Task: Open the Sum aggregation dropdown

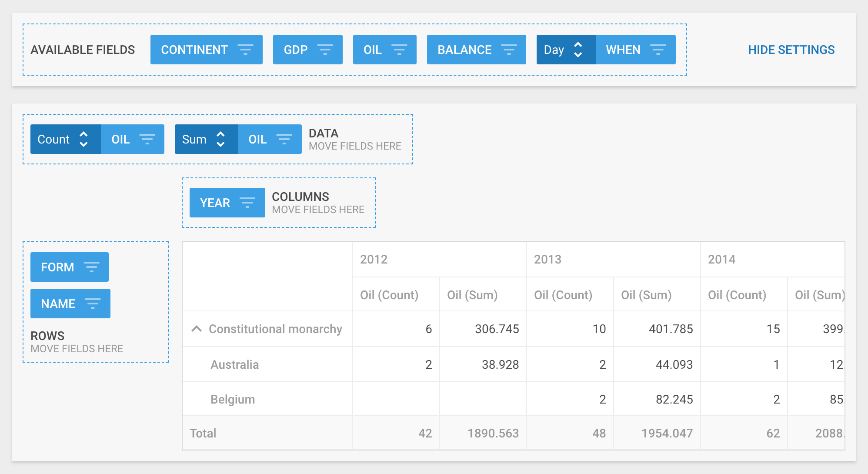Action: pos(206,139)
